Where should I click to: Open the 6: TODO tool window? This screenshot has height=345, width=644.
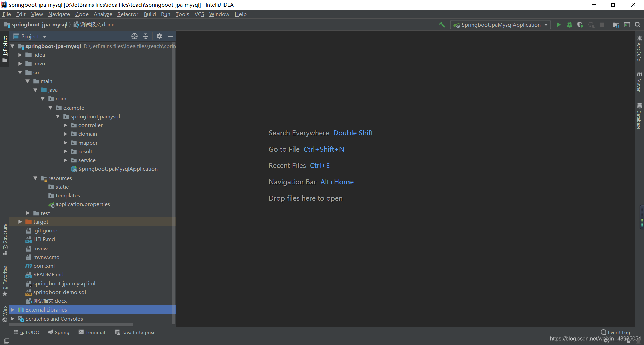tap(26, 332)
